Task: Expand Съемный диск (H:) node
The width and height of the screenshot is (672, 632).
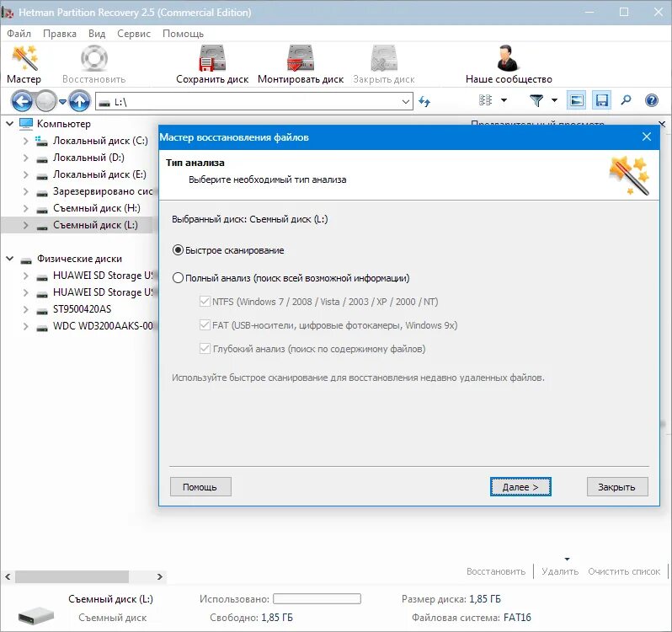Action: [x=26, y=208]
